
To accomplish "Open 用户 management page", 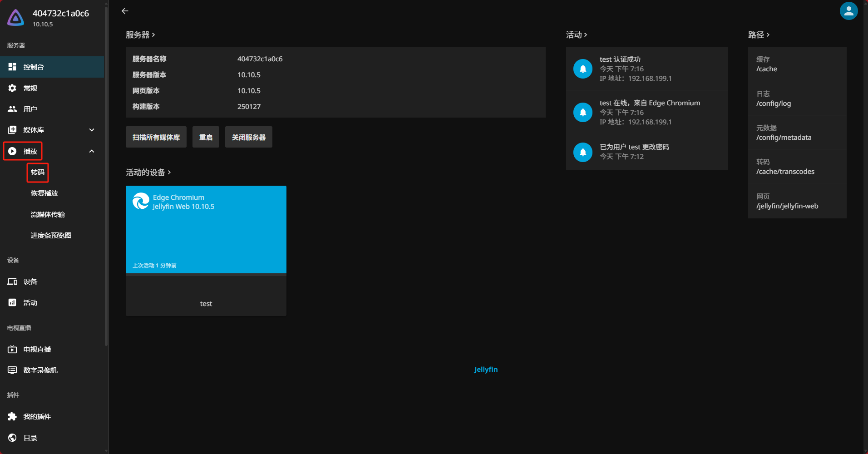I will [52, 109].
